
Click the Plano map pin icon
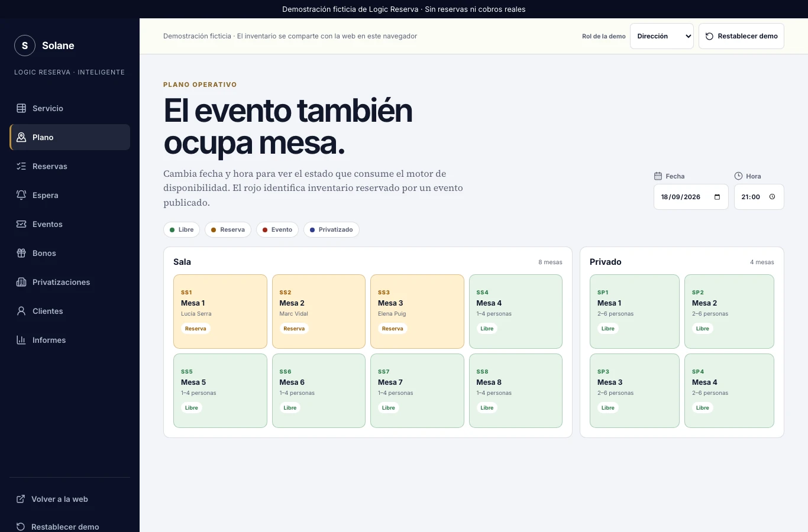coord(21,137)
